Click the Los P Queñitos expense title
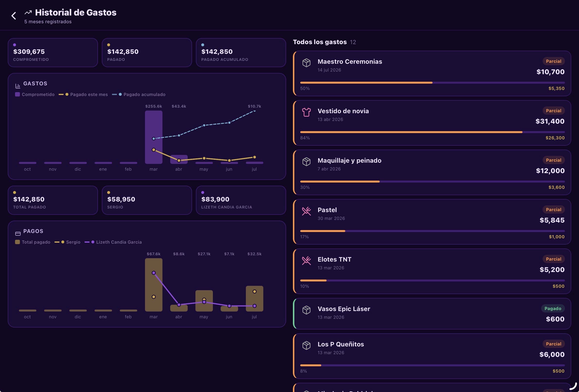The image size is (579, 392). pos(341,344)
